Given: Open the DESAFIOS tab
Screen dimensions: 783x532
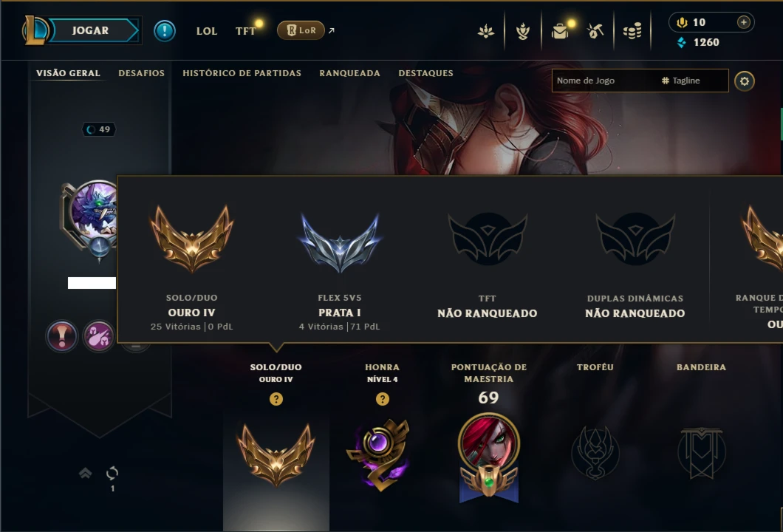Looking at the screenshot, I should 141,73.
